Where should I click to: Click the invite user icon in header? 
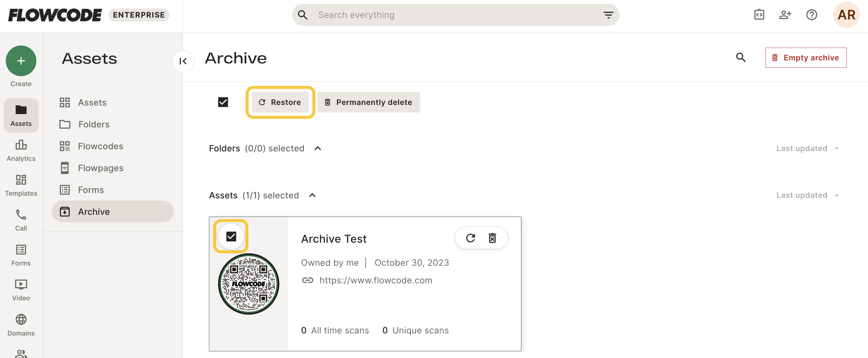[786, 15]
